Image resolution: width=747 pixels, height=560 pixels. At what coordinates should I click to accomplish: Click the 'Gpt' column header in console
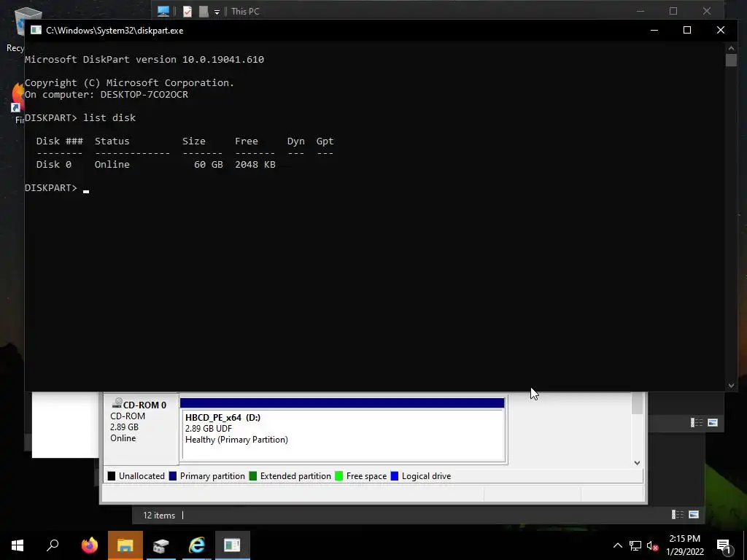pos(325,141)
